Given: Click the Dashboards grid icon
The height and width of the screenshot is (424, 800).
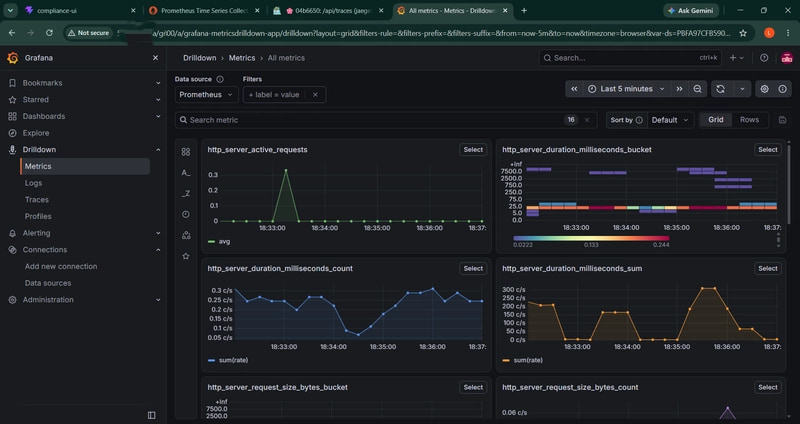Looking at the screenshot, I should pyautogui.click(x=12, y=116).
